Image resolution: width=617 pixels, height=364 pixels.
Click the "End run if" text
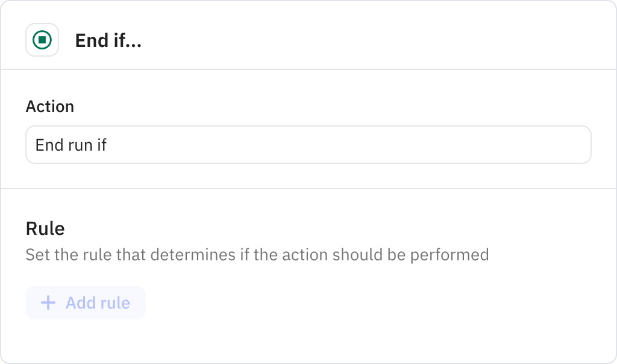tap(71, 145)
